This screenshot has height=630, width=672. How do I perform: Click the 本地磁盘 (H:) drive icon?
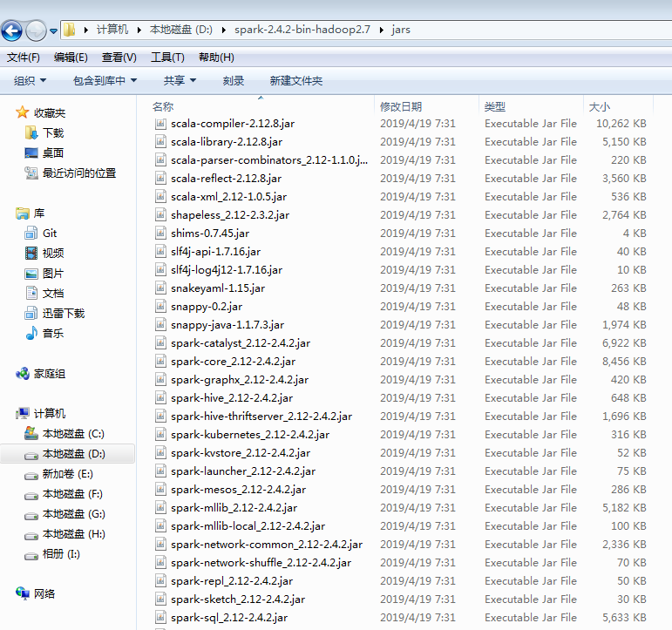pos(31,536)
